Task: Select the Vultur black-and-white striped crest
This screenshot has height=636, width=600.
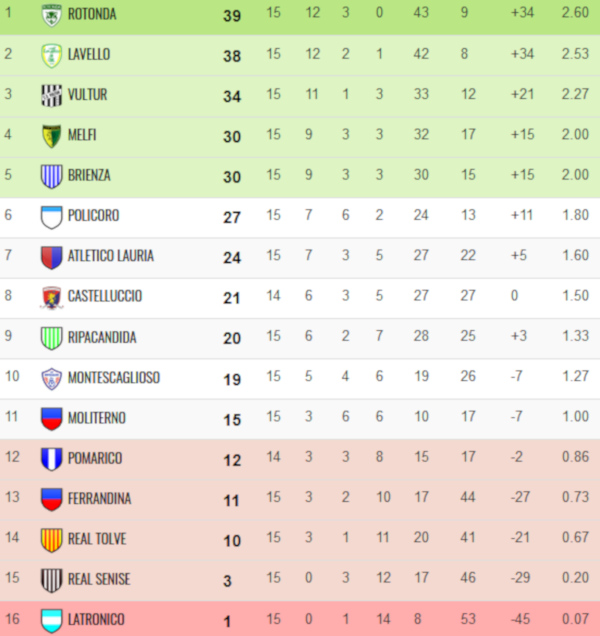Action: click(52, 96)
